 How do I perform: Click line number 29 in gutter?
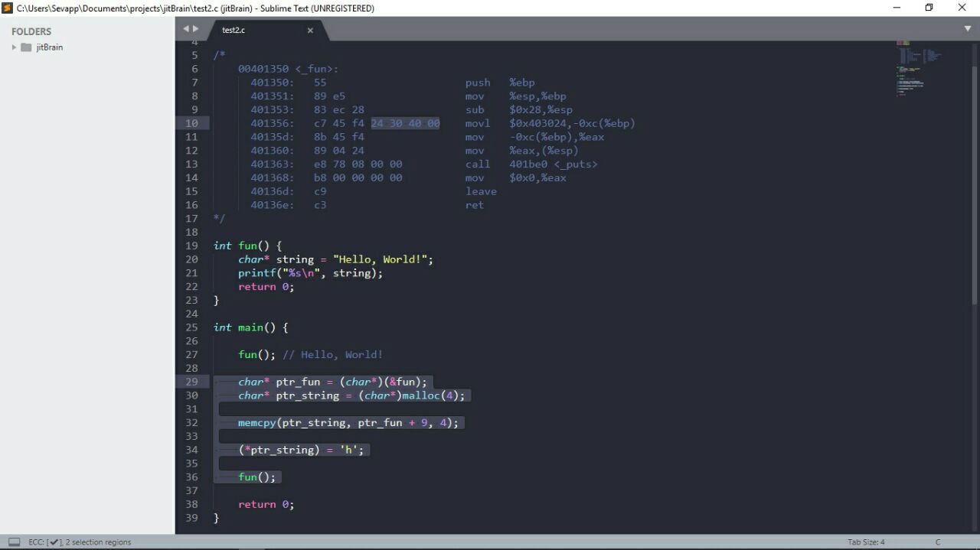(x=191, y=382)
